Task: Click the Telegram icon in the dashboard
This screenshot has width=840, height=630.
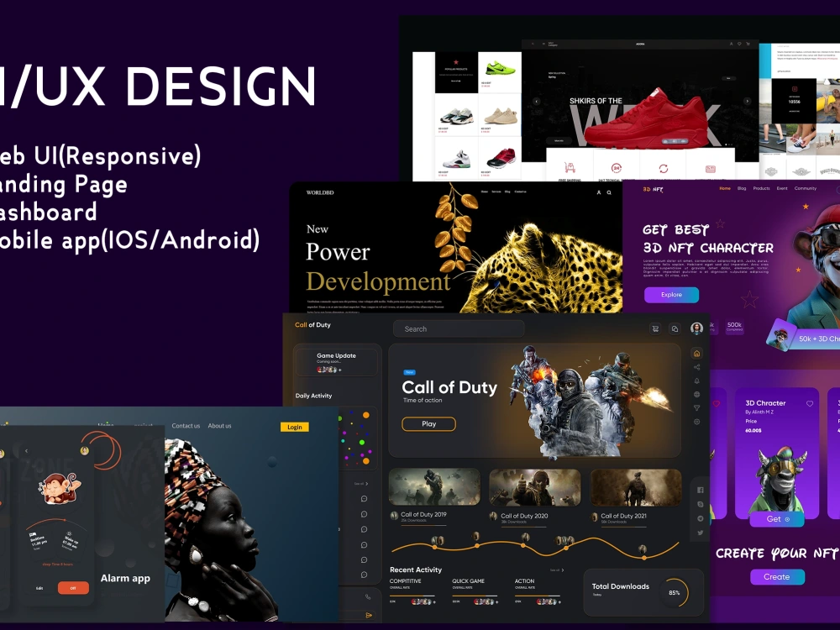Action: (701, 518)
